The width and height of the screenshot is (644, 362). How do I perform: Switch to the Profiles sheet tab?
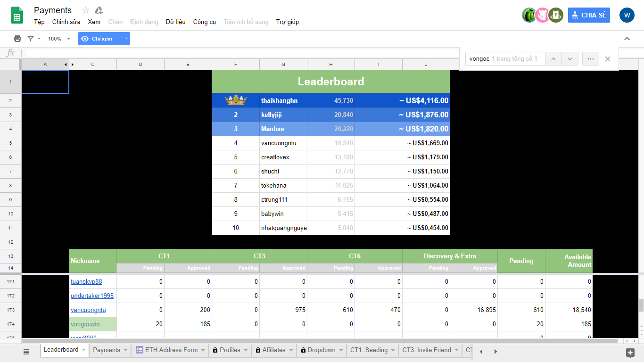click(230, 350)
